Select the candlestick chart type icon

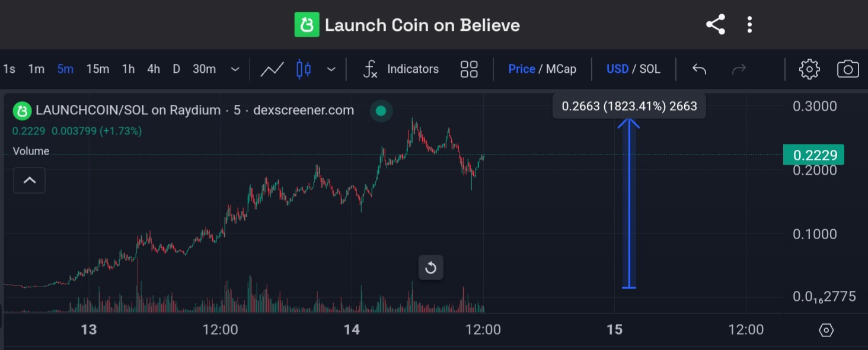click(x=304, y=69)
